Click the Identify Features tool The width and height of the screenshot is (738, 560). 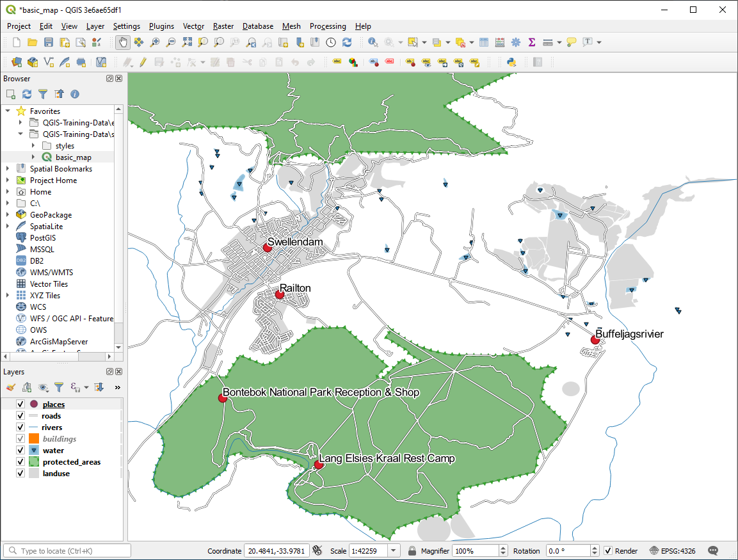(x=373, y=42)
